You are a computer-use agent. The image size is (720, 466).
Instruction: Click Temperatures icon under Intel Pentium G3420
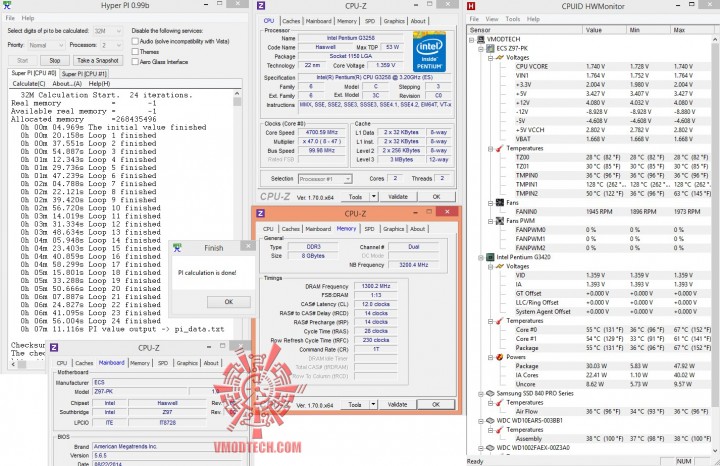[x=500, y=321]
